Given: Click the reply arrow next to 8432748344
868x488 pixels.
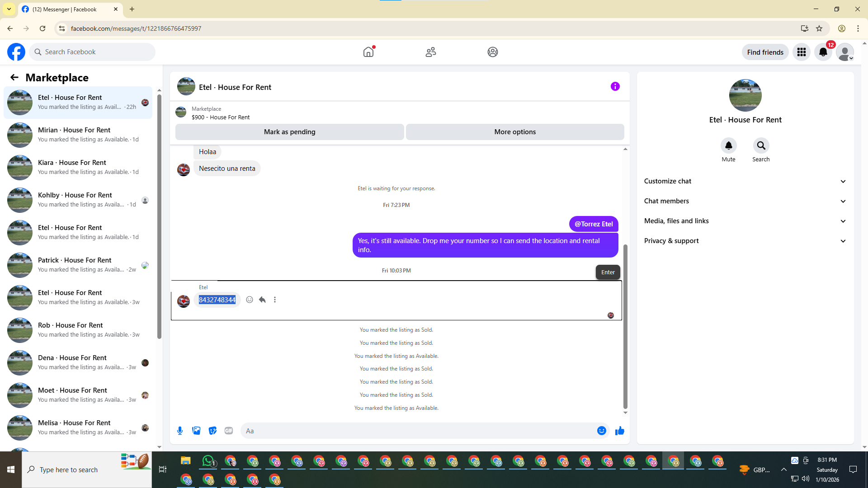Looking at the screenshot, I should tap(262, 300).
